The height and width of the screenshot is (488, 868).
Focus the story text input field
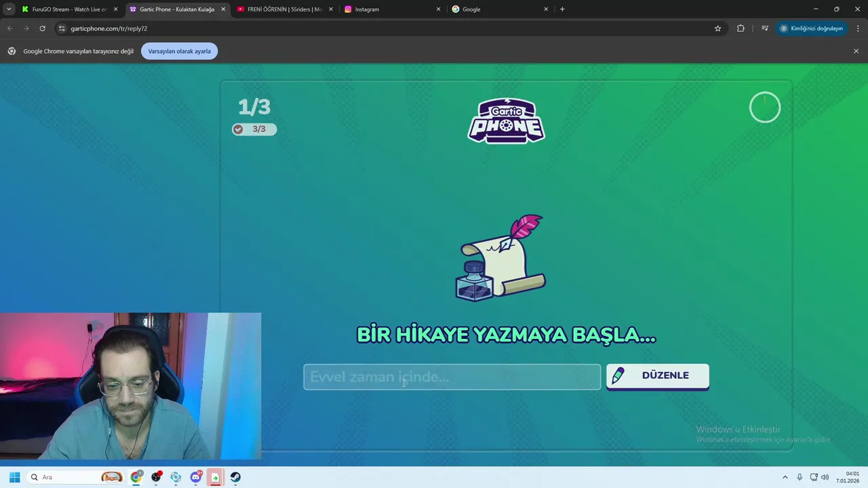coord(452,377)
